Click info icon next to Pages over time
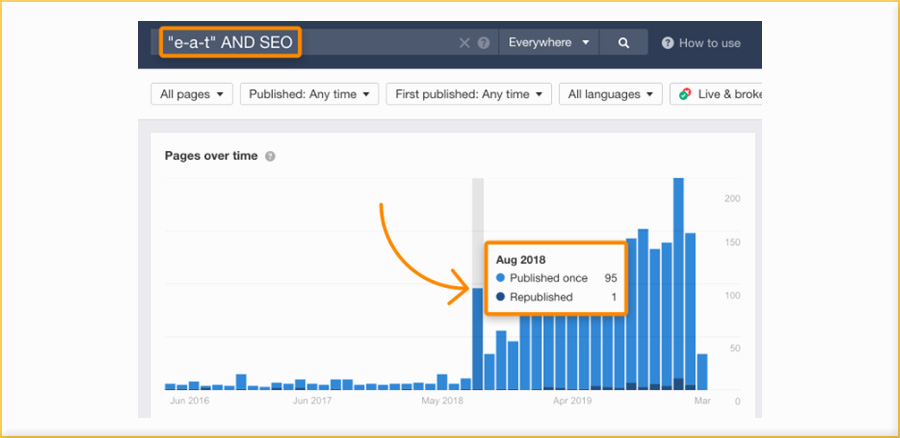 (270, 156)
